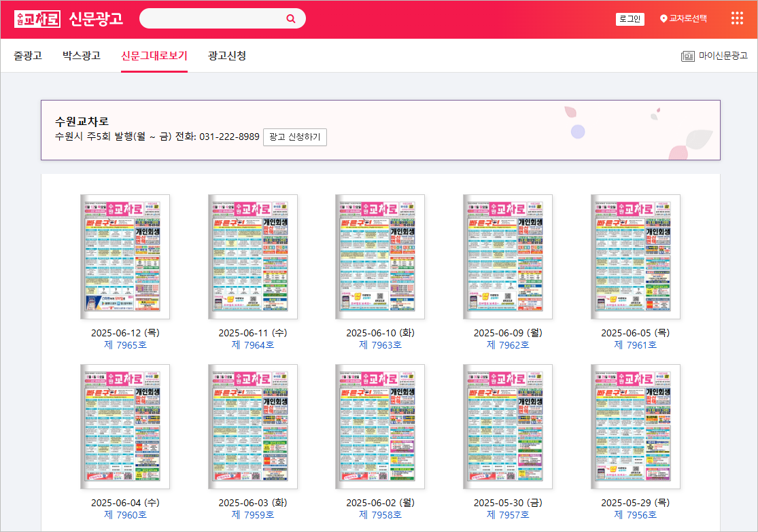Click the 마이신문광고 newspaper icon
The image size is (758, 532).
(689, 56)
